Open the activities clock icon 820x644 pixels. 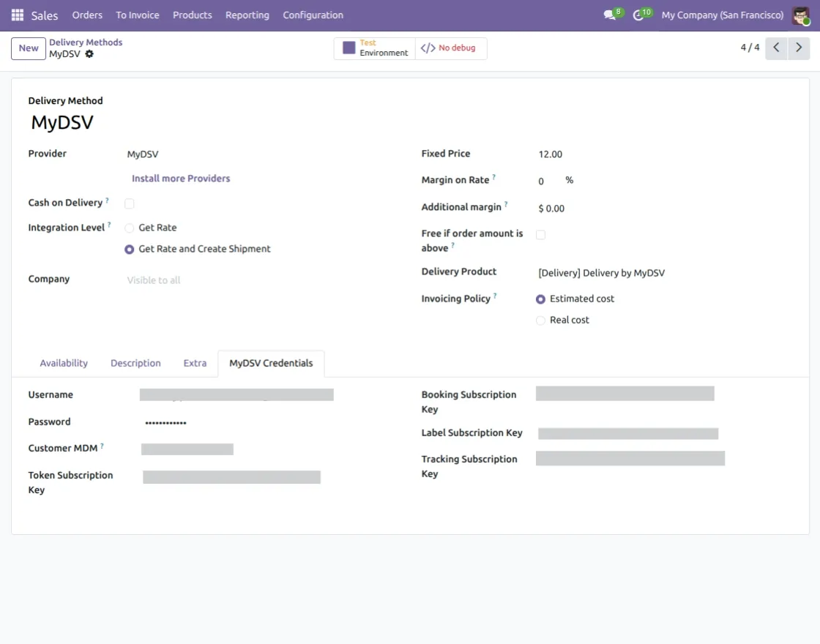(x=638, y=15)
